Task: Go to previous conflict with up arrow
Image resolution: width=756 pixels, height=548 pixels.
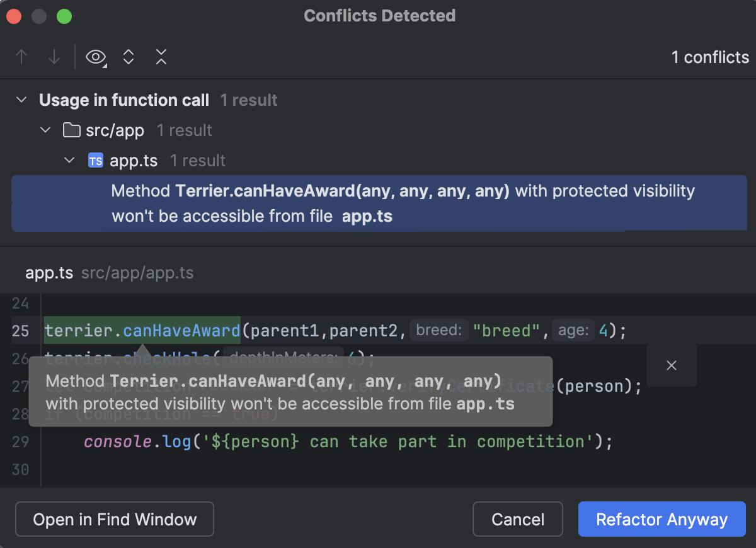Action: point(22,57)
